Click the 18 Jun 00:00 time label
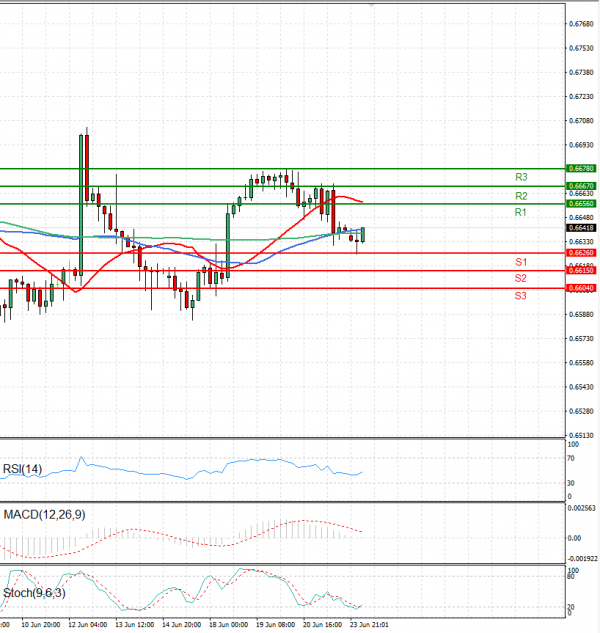The width and height of the screenshot is (600, 633). tap(229, 625)
